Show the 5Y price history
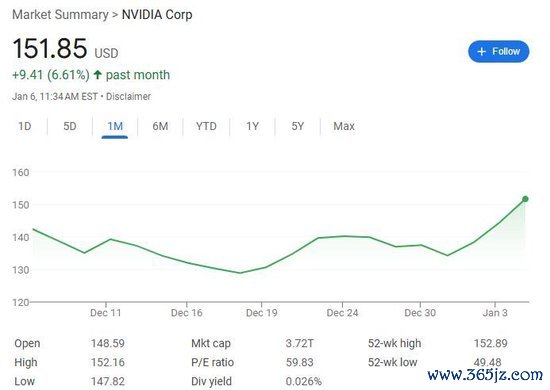The image size is (550, 390). 297,126
